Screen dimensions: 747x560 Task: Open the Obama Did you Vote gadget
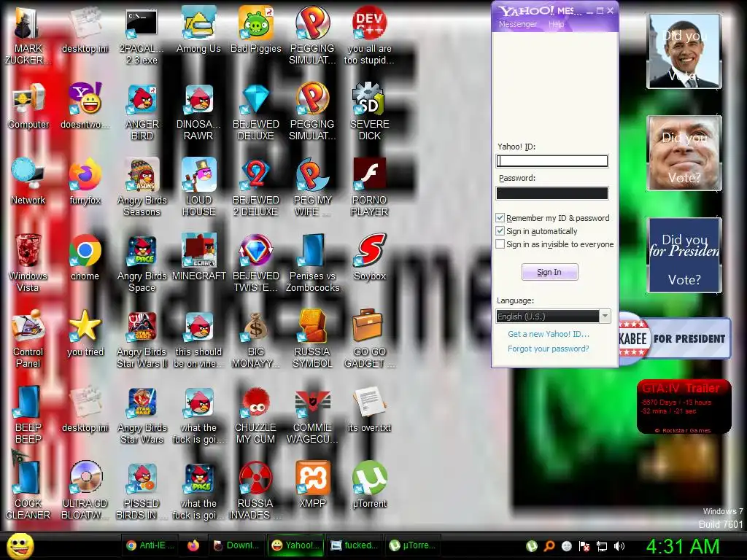click(x=684, y=52)
